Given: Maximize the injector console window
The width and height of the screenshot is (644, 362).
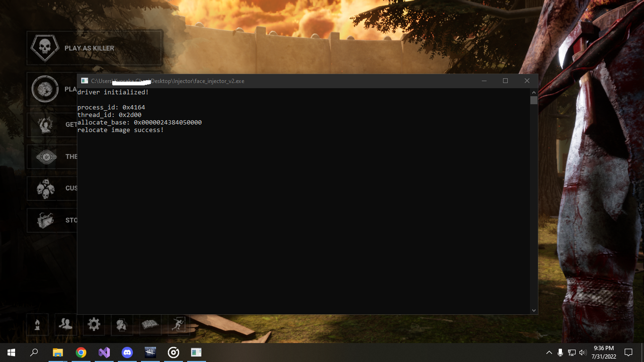Looking at the screenshot, I should [x=506, y=81].
